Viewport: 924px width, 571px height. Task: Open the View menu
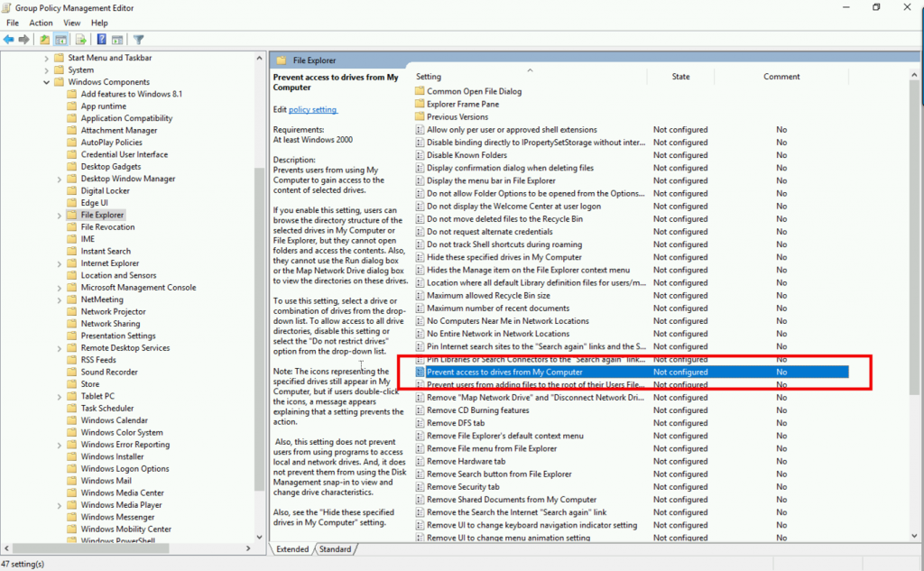point(71,23)
